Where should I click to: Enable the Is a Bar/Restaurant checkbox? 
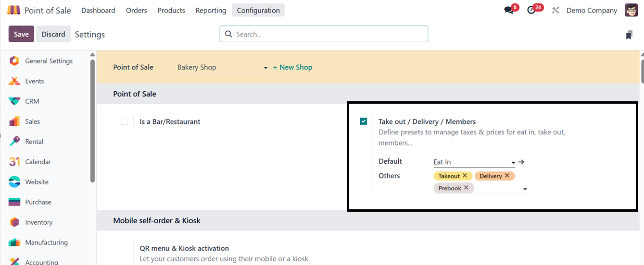coord(125,121)
